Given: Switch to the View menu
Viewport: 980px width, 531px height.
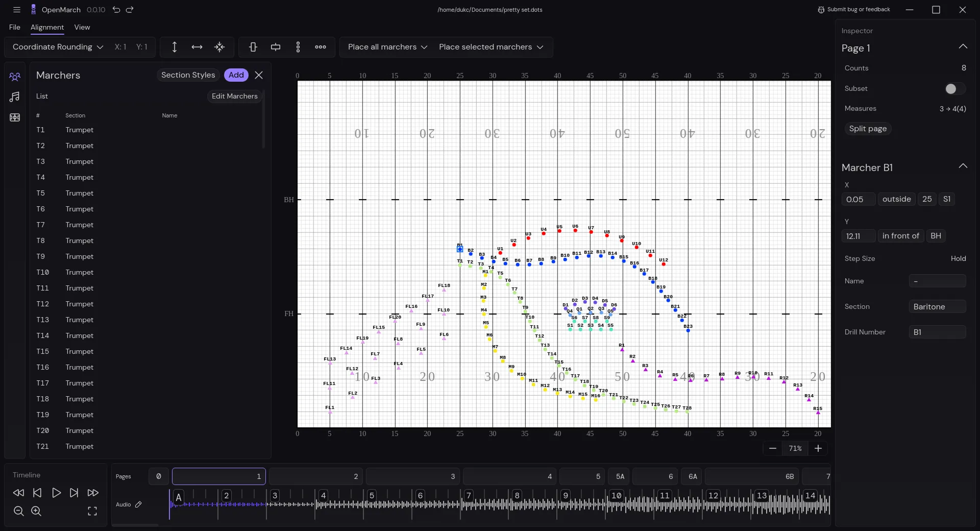Looking at the screenshot, I should coord(82,28).
